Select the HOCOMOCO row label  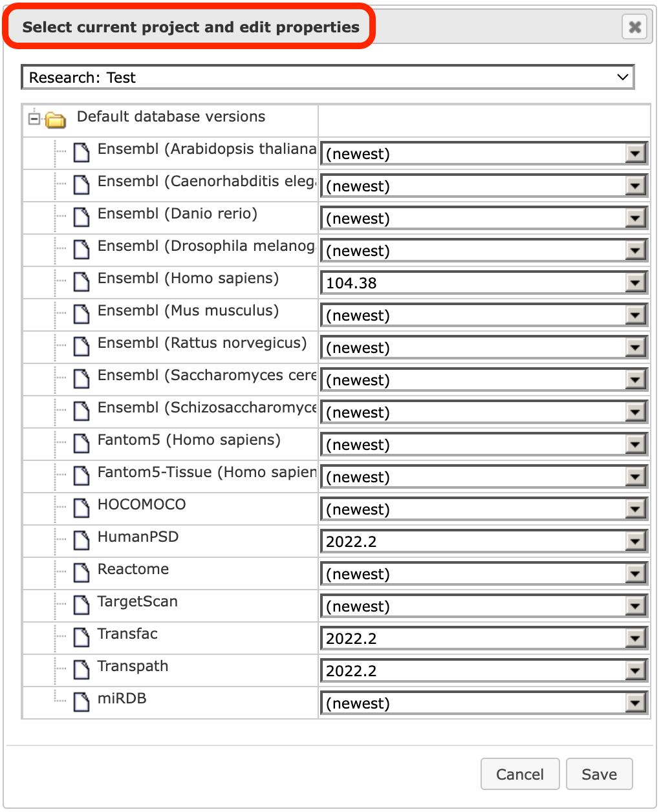point(142,504)
